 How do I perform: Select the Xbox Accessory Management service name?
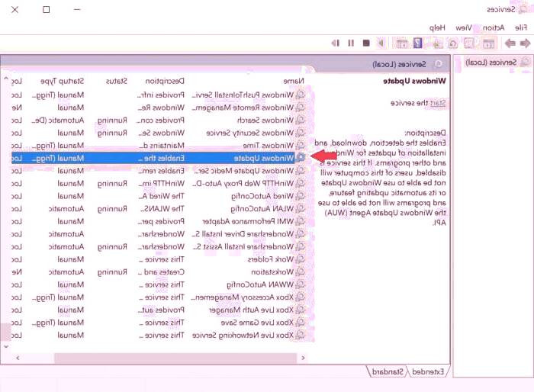[x=242, y=297]
